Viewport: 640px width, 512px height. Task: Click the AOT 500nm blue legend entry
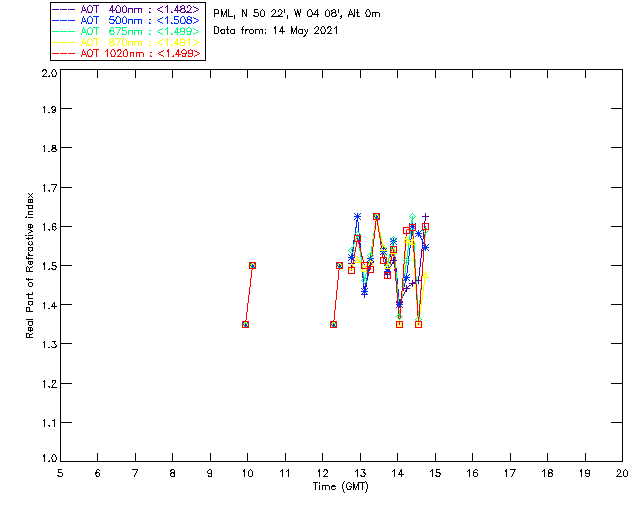click(x=126, y=20)
